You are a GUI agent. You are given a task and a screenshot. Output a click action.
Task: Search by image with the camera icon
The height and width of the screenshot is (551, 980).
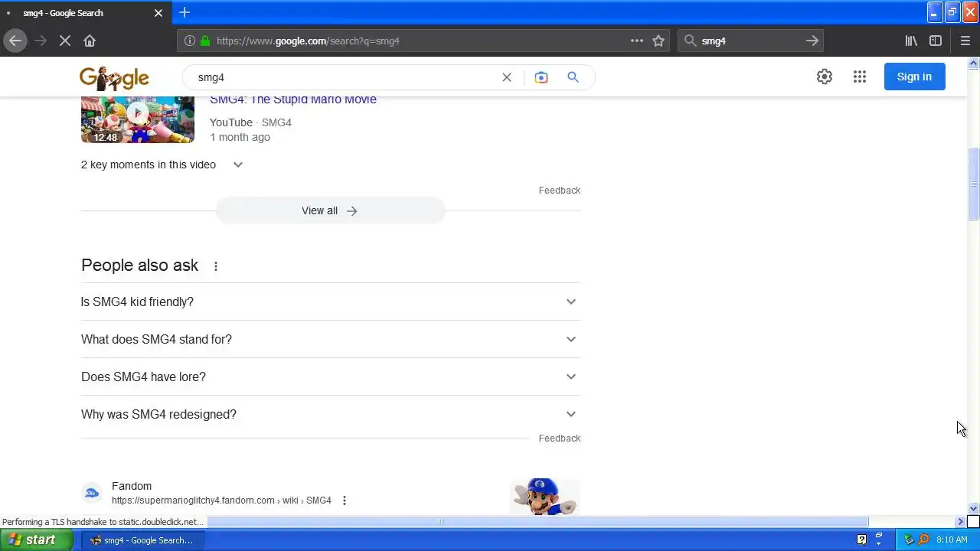[x=541, y=77]
